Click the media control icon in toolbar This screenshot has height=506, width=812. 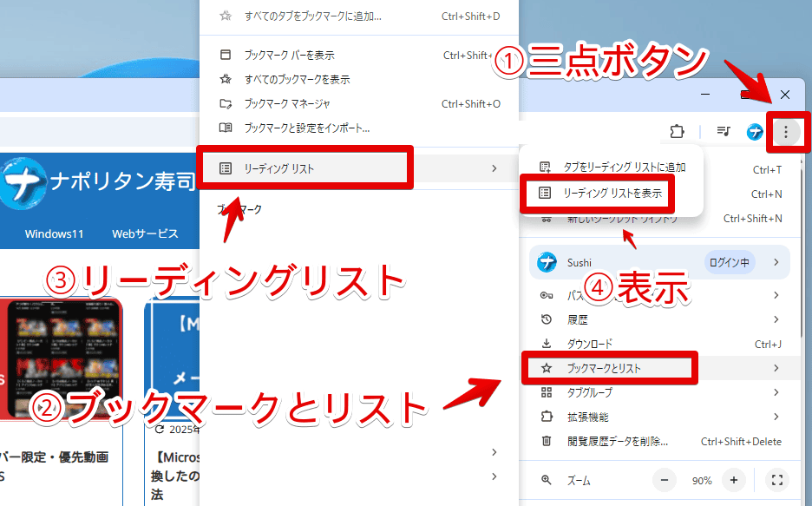724,132
